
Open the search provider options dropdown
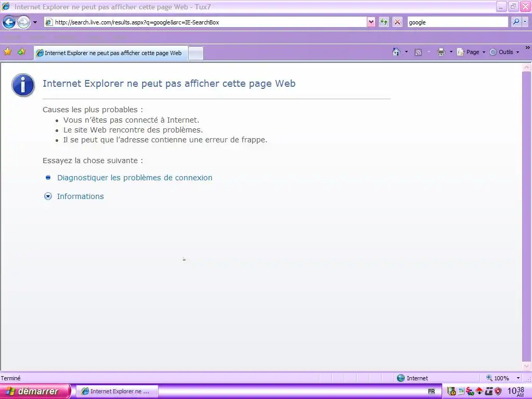[525, 22]
